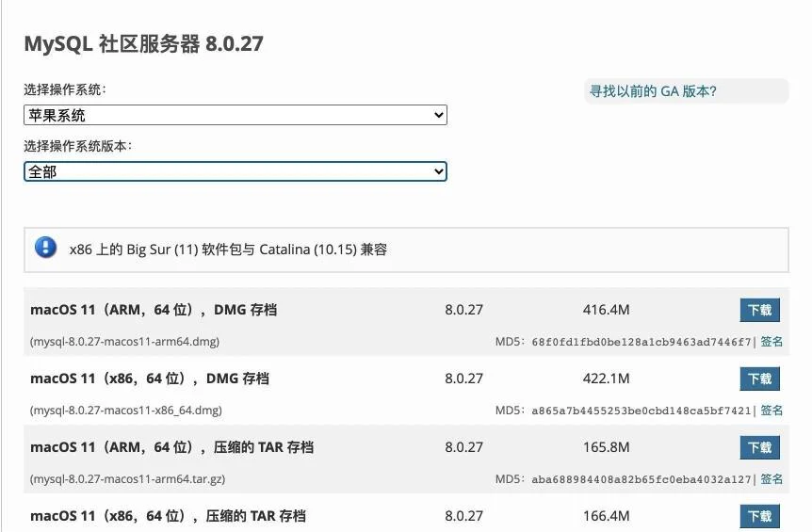The image size is (812, 532).
Task: Select the size value 166.4M
Action: (x=606, y=516)
